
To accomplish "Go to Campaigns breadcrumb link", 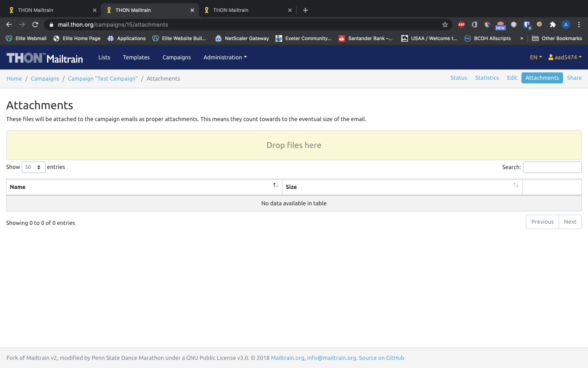I will [45, 79].
